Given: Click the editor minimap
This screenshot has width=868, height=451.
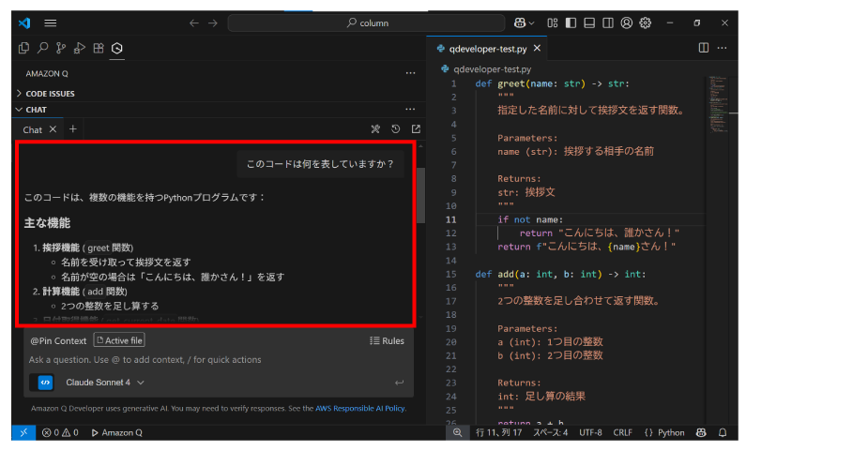Looking at the screenshot, I should coord(718,105).
